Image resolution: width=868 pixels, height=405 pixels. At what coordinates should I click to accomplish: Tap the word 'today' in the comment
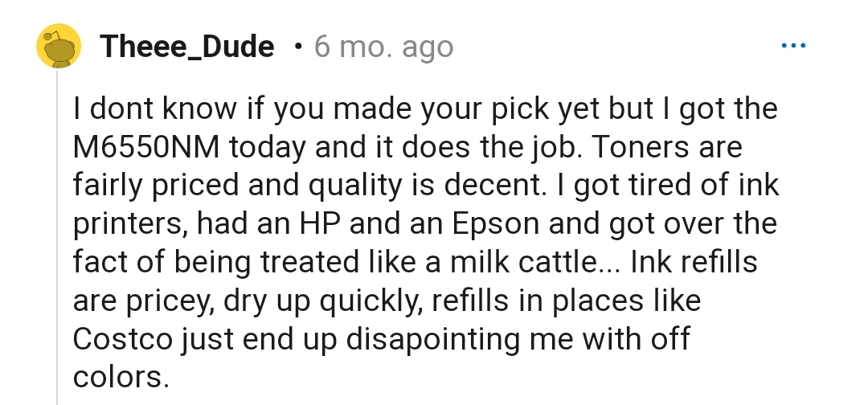point(268,149)
